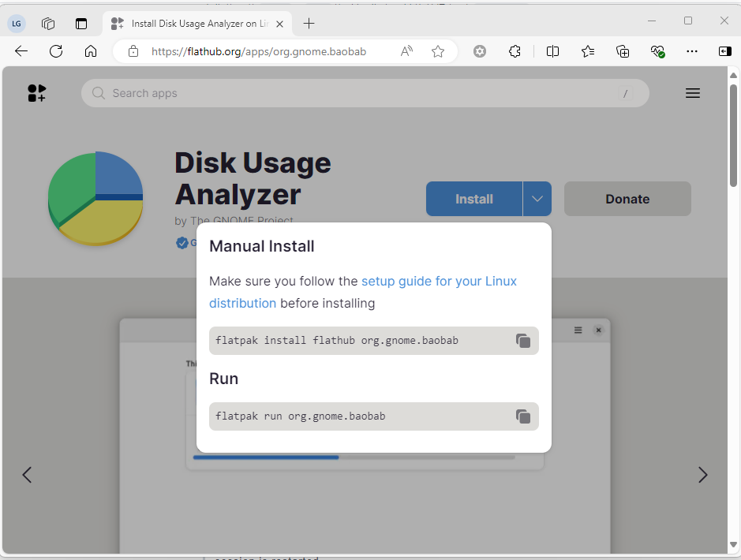Click the Disk Usage Analyzer pie chart icon

coord(95,198)
